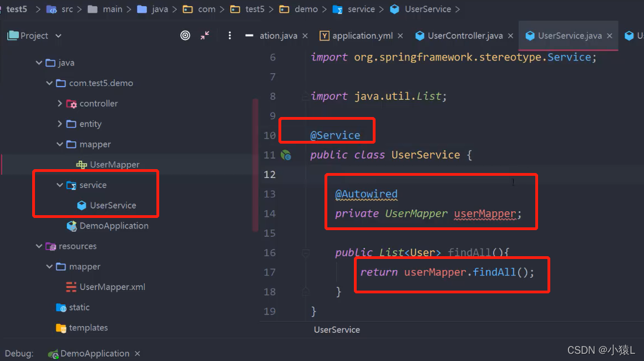Click the UserMapper.xml file icon

click(x=71, y=287)
